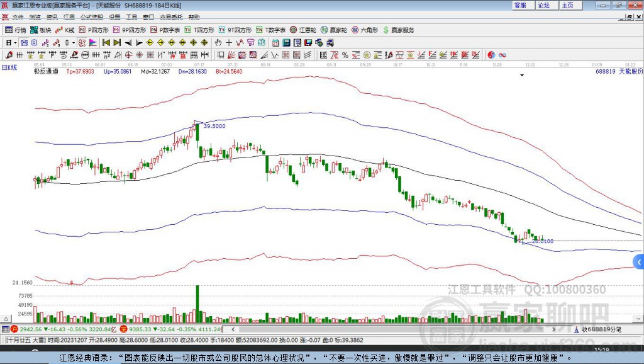Click the black left-arrow previous icon

[x=128, y=42]
